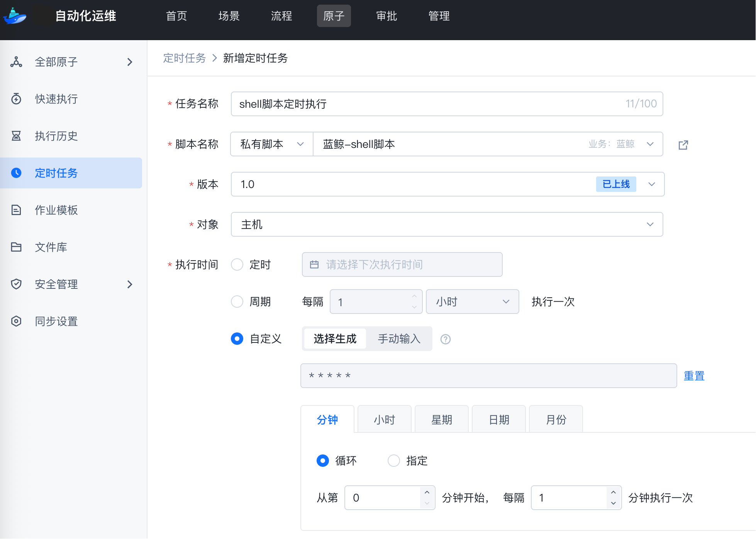This screenshot has height=539, width=756.
Task: Switch to 手动输入 mode
Action: tap(399, 339)
